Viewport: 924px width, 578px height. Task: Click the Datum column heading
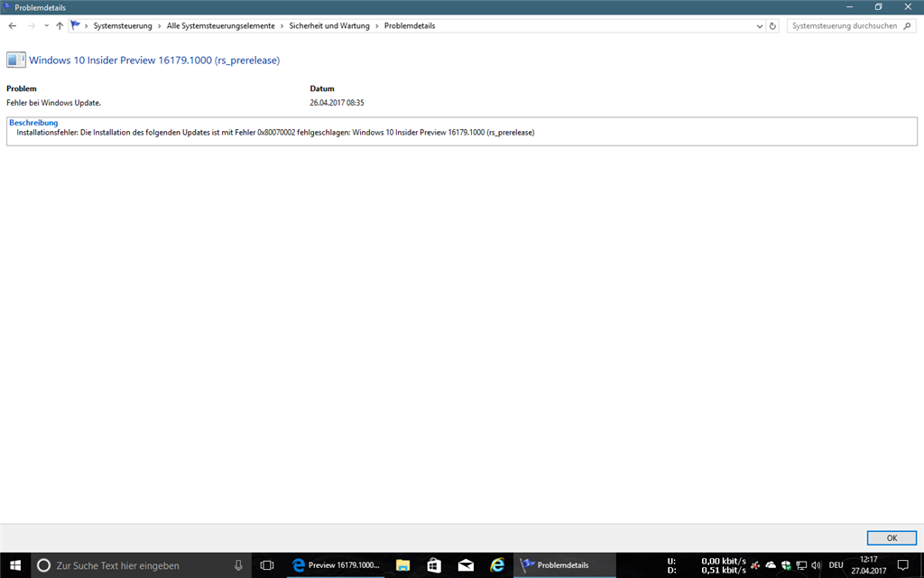click(x=322, y=89)
